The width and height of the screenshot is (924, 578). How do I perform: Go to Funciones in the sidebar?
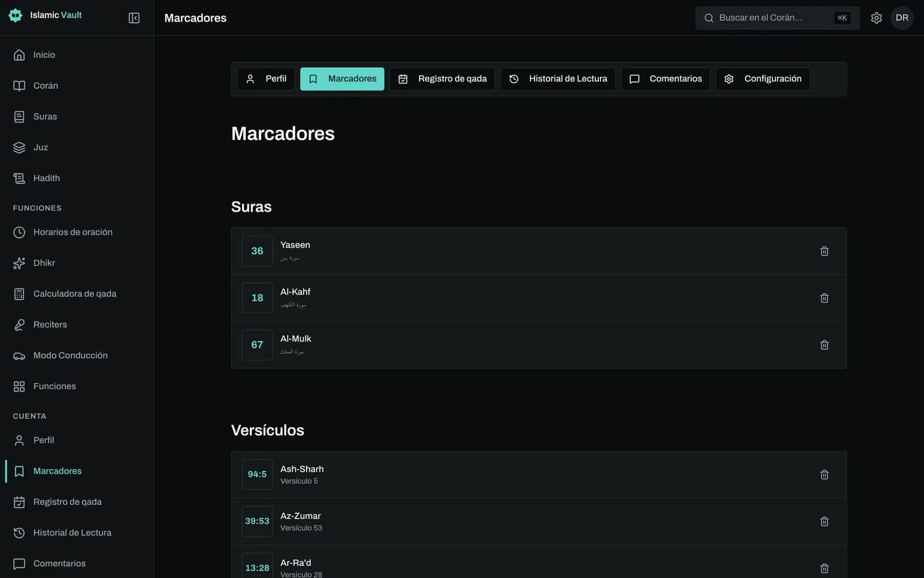click(77, 386)
